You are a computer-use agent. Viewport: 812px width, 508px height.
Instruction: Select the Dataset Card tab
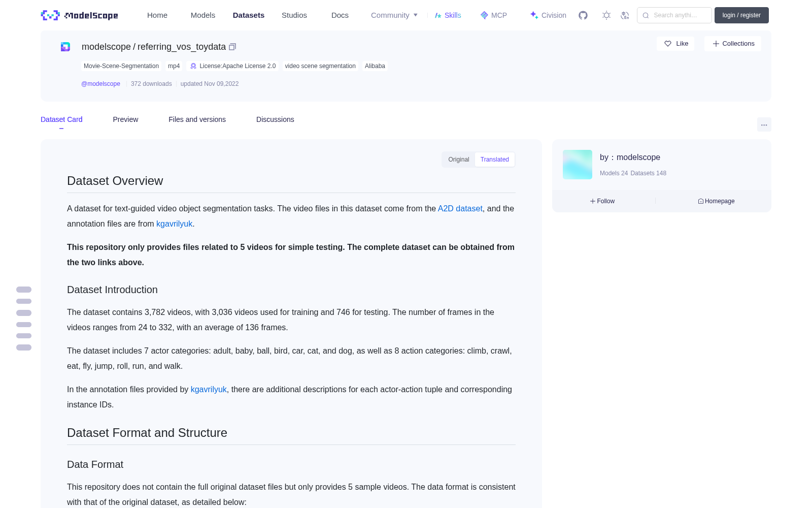tap(61, 119)
